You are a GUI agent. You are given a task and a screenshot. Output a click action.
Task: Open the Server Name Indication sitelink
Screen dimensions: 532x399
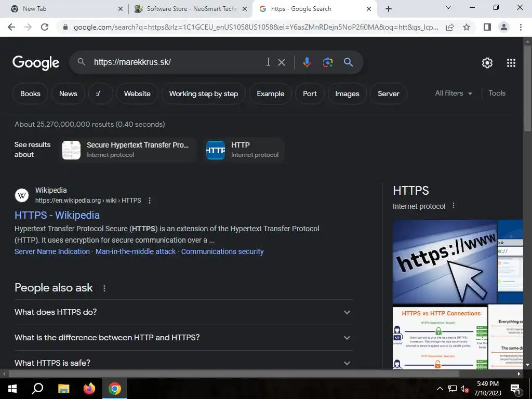tap(52, 251)
